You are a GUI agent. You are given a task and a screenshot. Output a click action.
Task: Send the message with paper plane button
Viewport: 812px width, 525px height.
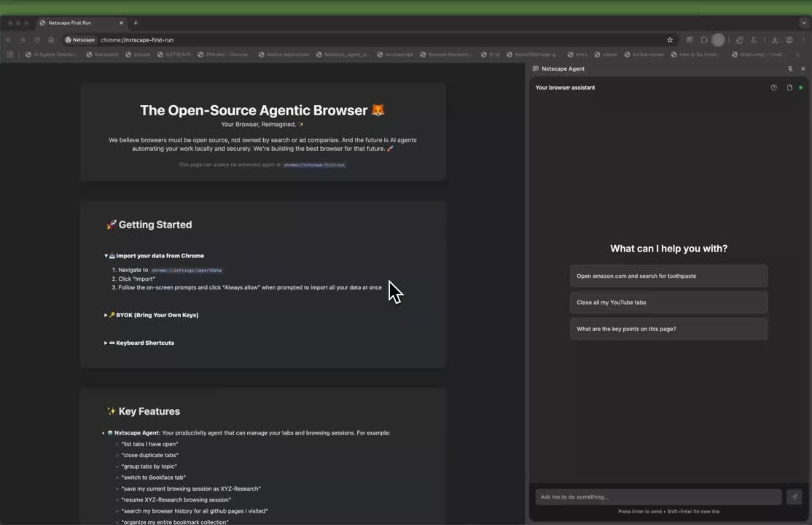794,497
